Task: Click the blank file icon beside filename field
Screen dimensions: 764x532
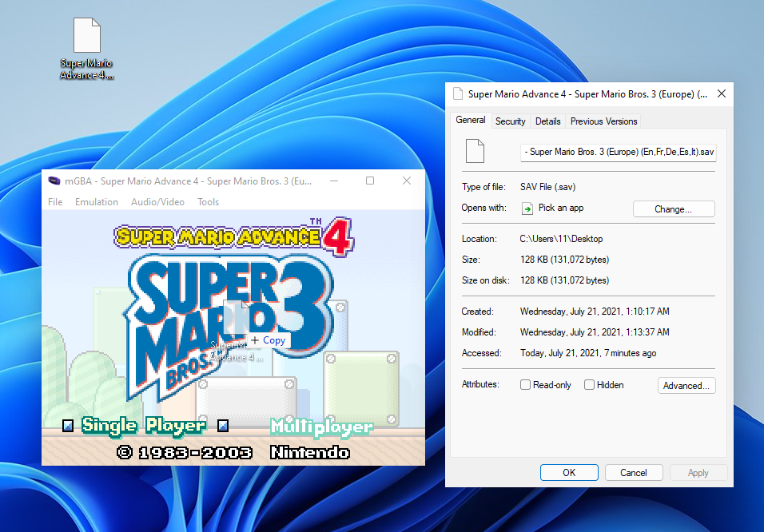Action: coord(475,151)
